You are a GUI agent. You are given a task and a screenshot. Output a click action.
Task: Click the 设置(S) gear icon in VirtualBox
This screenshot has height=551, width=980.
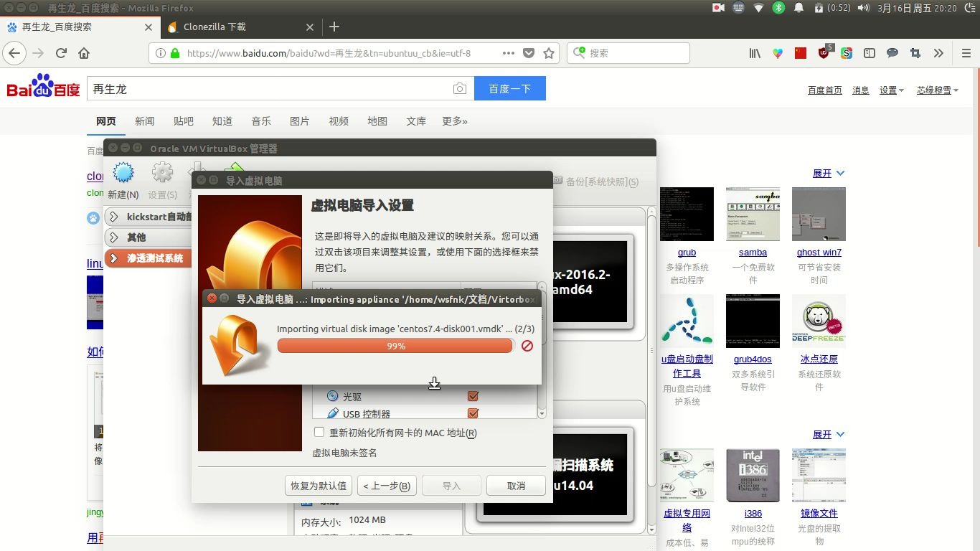(x=163, y=173)
